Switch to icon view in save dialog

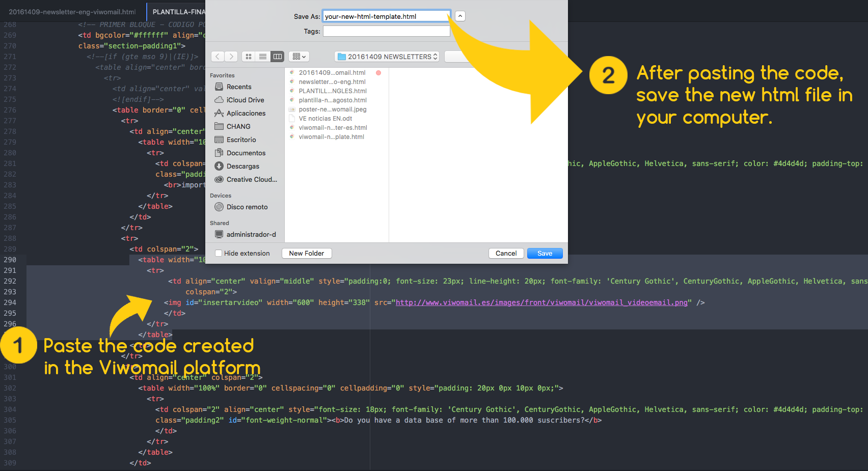pyautogui.click(x=249, y=57)
